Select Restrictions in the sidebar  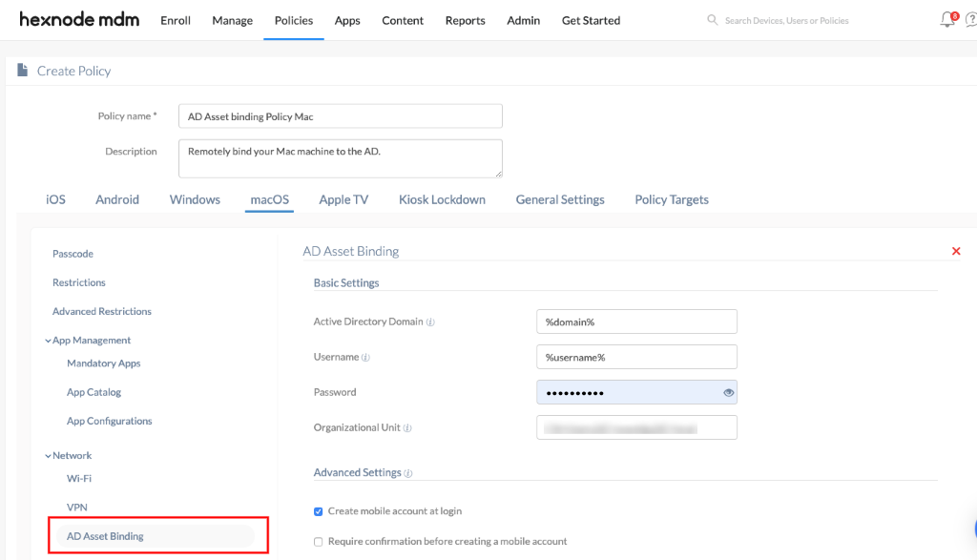click(79, 282)
